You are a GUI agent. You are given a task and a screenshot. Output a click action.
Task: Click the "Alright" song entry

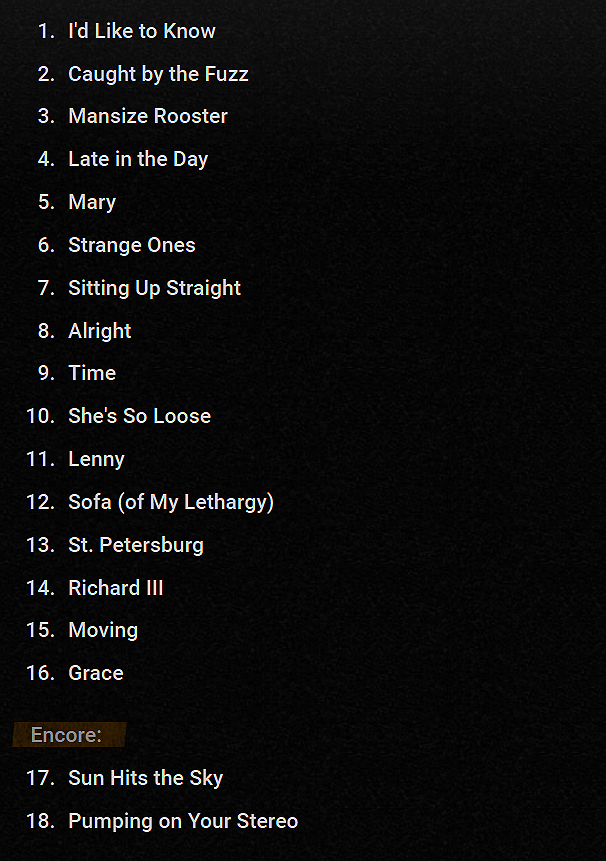100,331
